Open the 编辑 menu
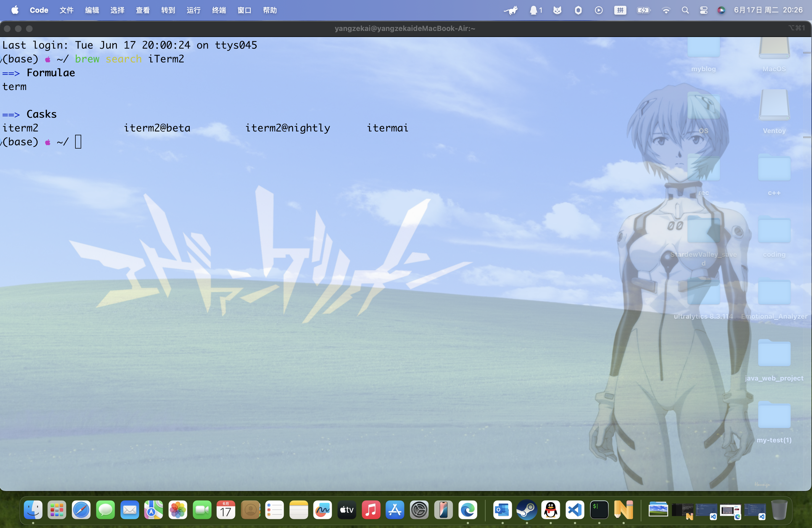The height and width of the screenshot is (528, 812). [x=92, y=10]
